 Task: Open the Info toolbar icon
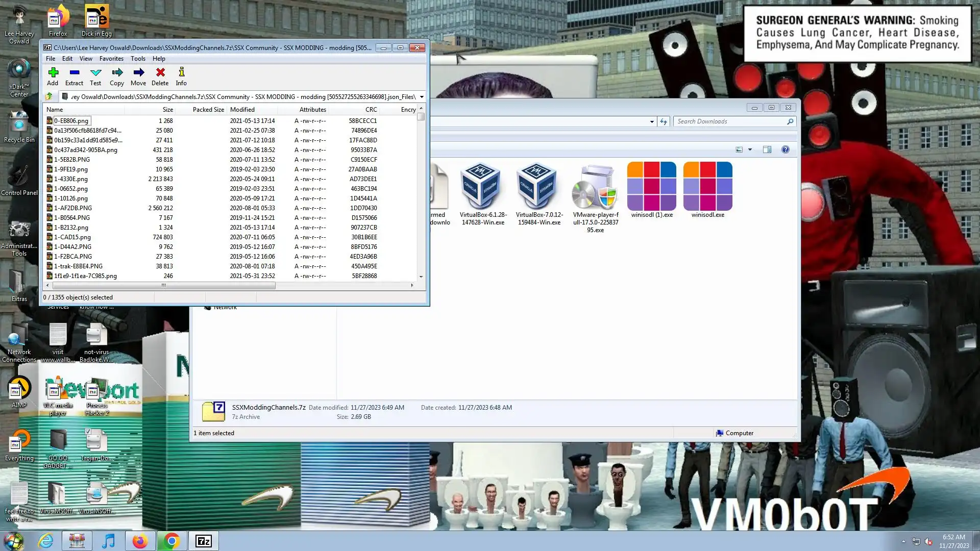pyautogui.click(x=181, y=76)
